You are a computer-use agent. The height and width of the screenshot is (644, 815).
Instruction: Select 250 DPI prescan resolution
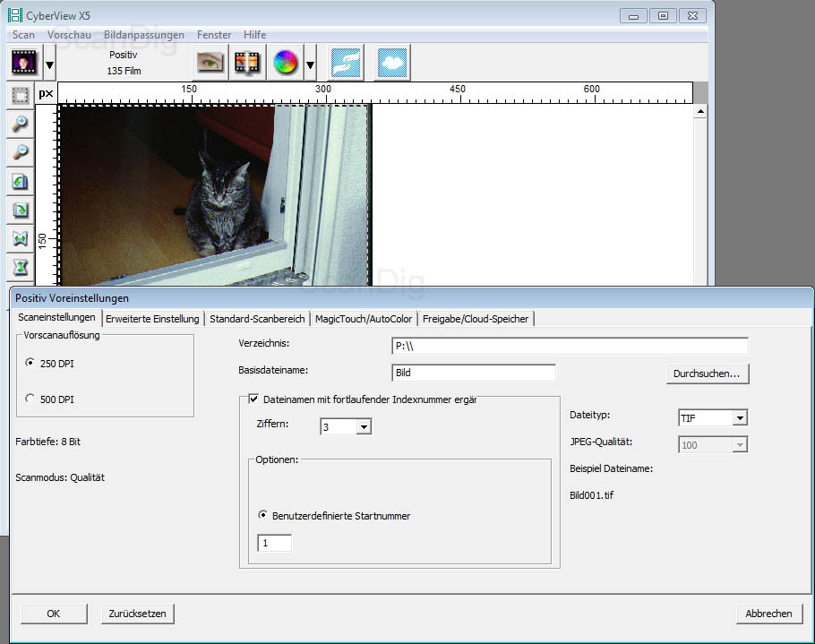click(x=30, y=363)
